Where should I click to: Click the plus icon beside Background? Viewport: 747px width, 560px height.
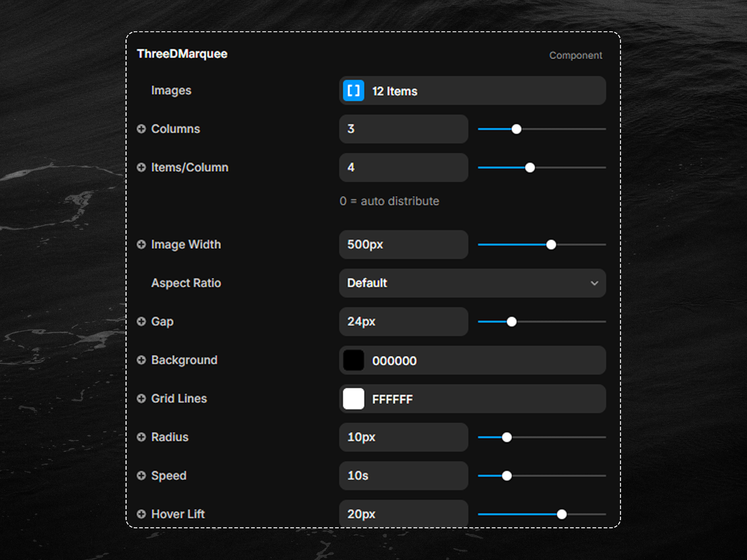141,360
